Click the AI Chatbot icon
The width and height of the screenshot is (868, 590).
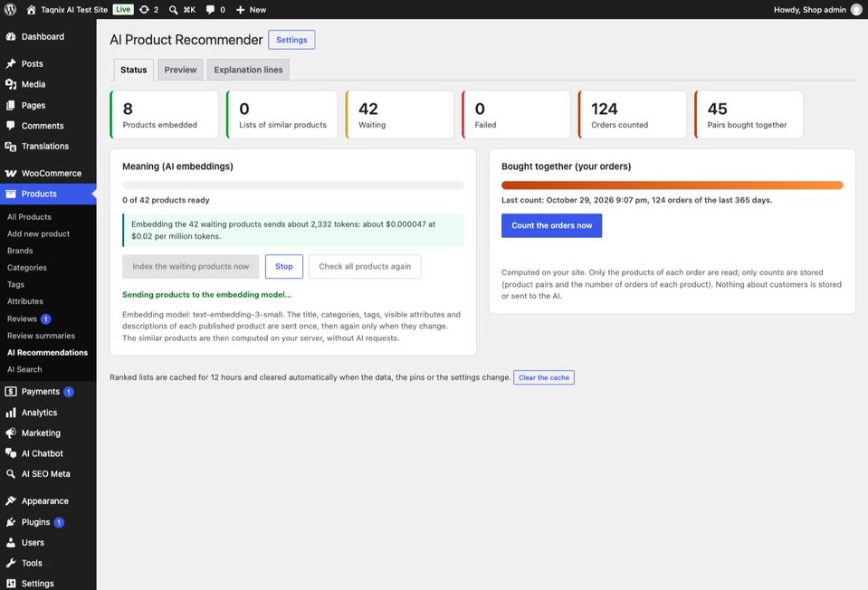(x=11, y=453)
